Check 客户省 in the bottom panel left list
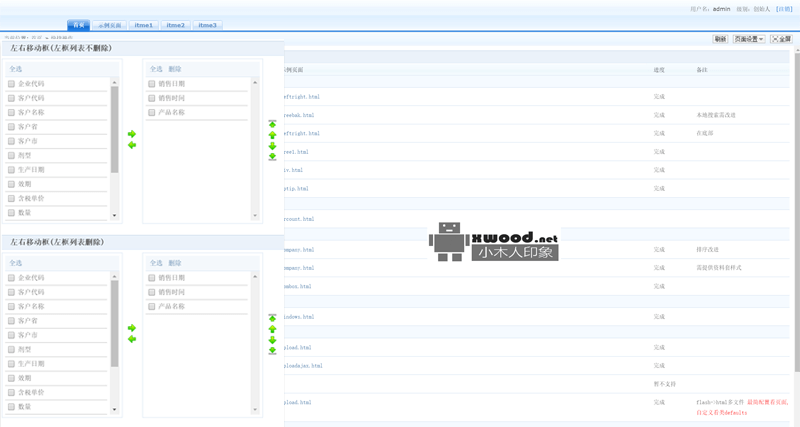Viewport: 800px width, 427px height. [x=11, y=321]
